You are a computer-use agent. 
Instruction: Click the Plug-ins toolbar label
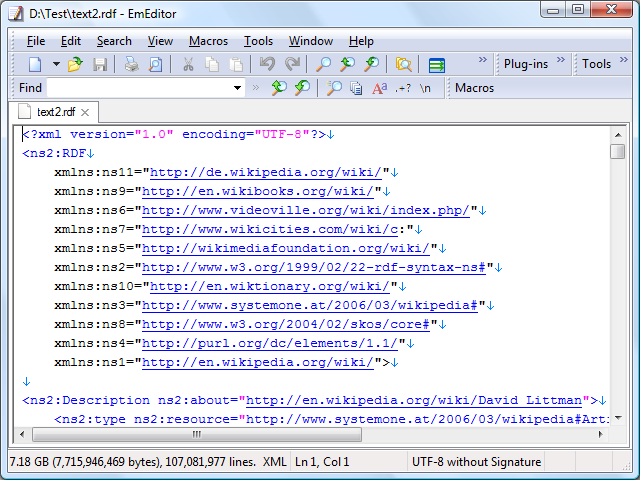pos(526,64)
